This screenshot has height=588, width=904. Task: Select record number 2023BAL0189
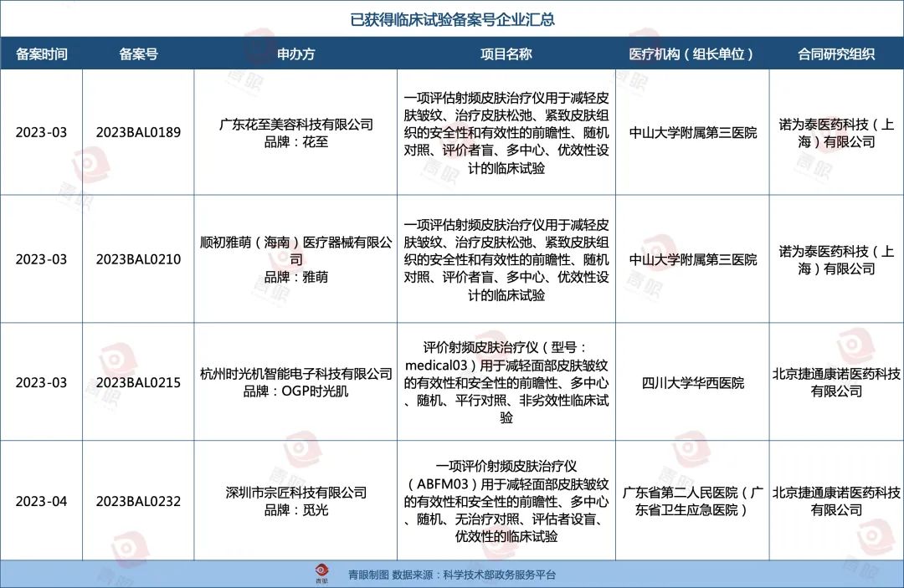[138, 132]
